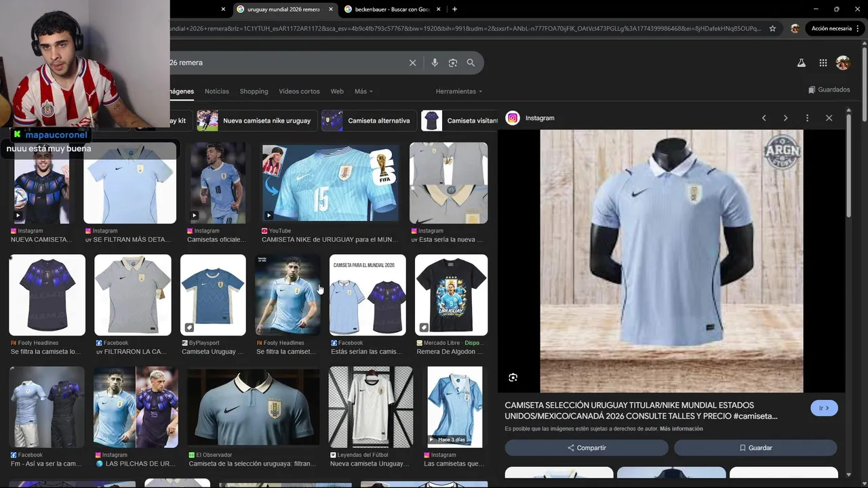Click the Ir button to visit the page
Screen dimensions: 868x488
(824, 408)
